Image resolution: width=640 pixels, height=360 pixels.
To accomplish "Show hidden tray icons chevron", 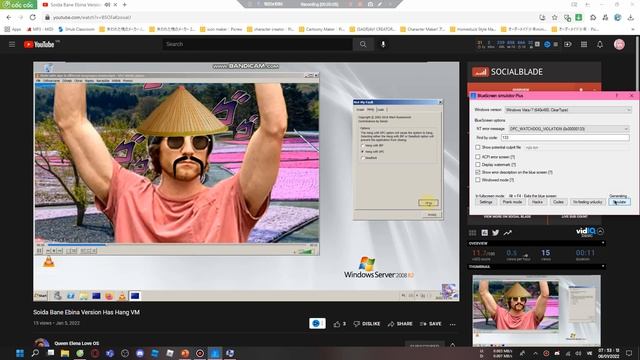I will coord(535,353).
